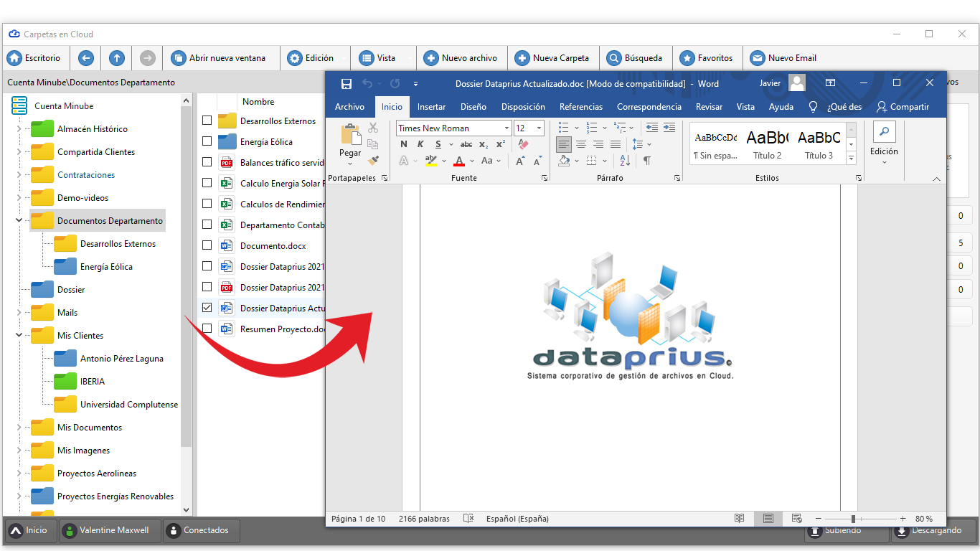Tick the checkbox for Calculos de Rendimiento
Screen dimensions: 980x551
pyautogui.click(x=207, y=204)
